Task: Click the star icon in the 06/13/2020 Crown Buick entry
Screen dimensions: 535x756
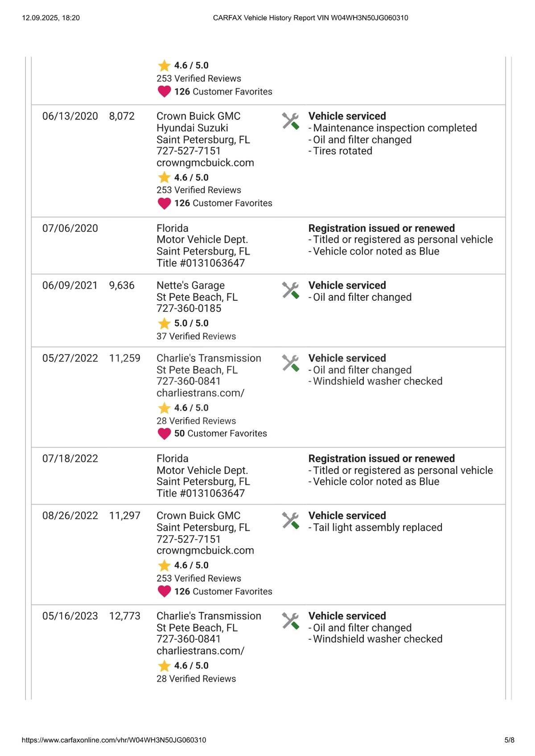Action: [x=164, y=177]
